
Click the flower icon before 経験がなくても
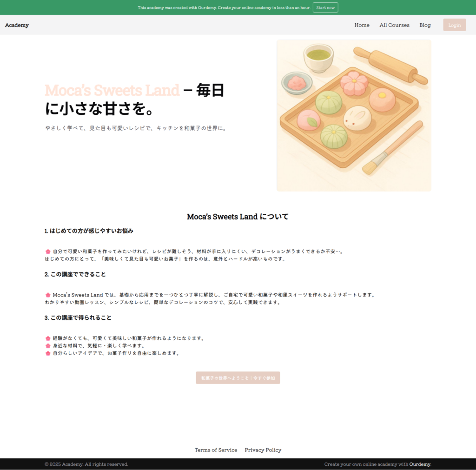(48, 338)
